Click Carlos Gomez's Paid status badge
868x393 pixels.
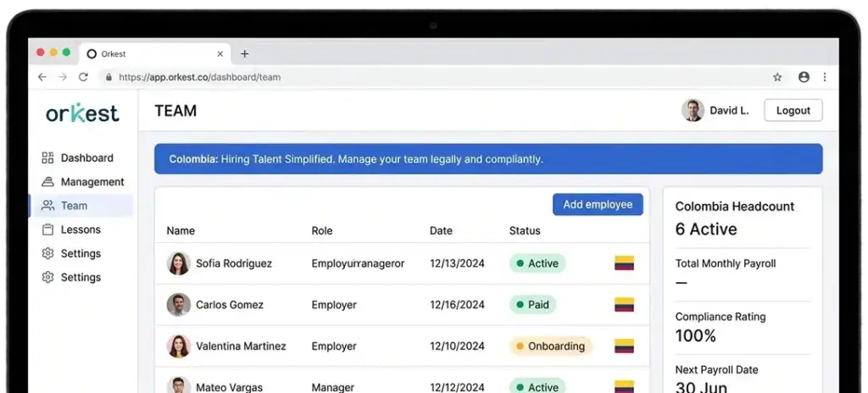pyautogui.click(x=532, y=304)
